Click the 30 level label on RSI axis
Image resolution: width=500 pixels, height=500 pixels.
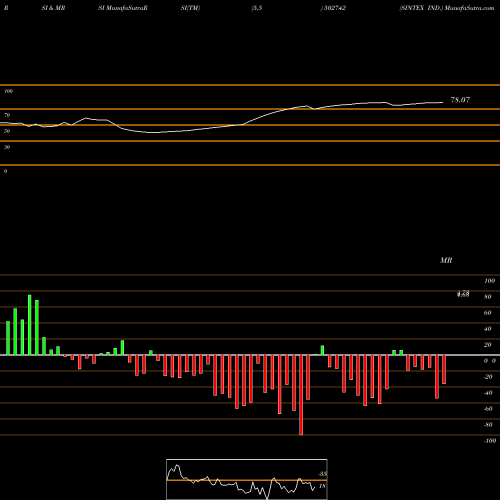(7, 147)
